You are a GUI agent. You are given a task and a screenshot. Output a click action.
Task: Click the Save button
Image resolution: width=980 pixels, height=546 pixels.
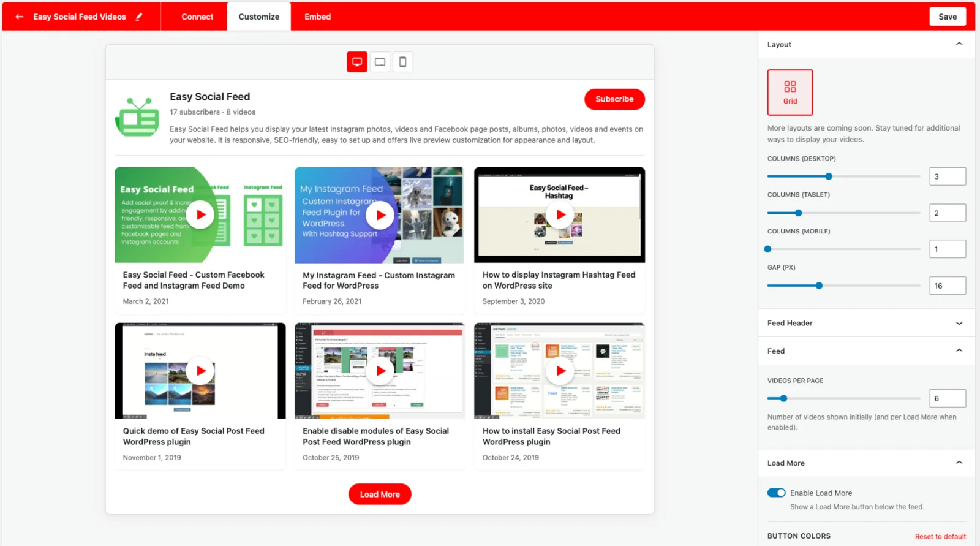coord(948,17)
